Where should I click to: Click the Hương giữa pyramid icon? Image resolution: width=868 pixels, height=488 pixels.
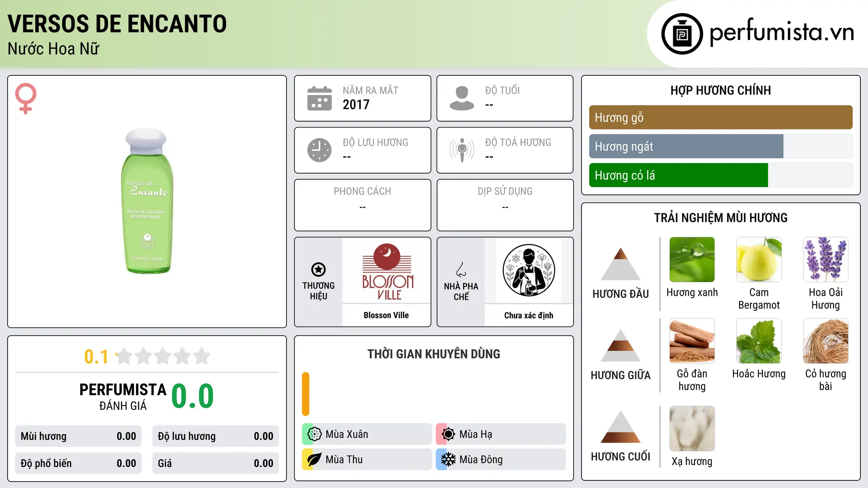(x=621, y=345)
